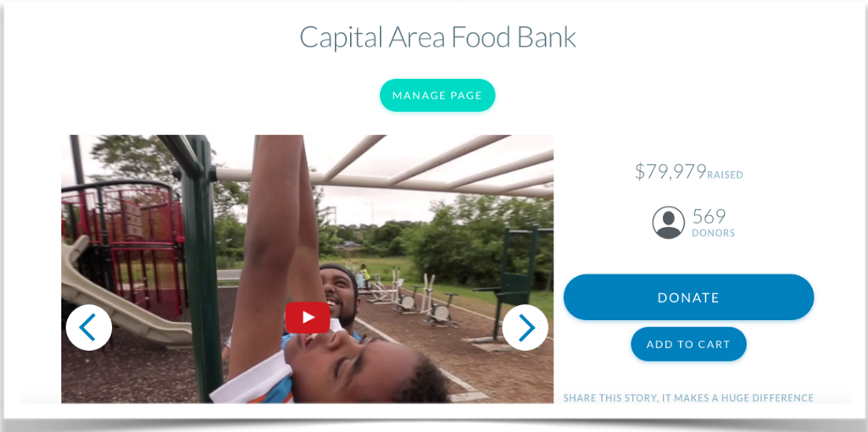Click the DONORS label
Image resolution: width=868 pixels, height=432 pixels.
tap(714, 233)
